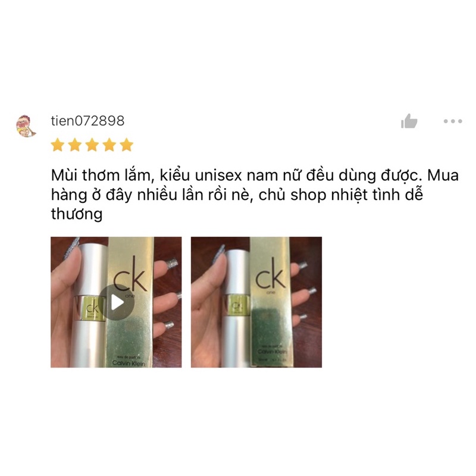Image resolution: width=476 pixels, height=476 pixels.
Task: Select the word 'thương' on the last line
Action: click(x=77, y=214)
